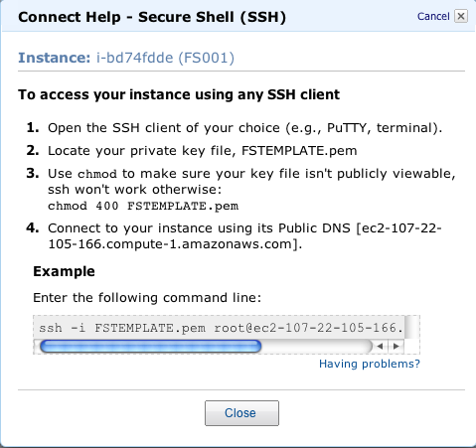Click step 1 about opening an SSH client
The height and width of the screenshot is (448, 476).
pyautogui.click(x=244, y=128)
